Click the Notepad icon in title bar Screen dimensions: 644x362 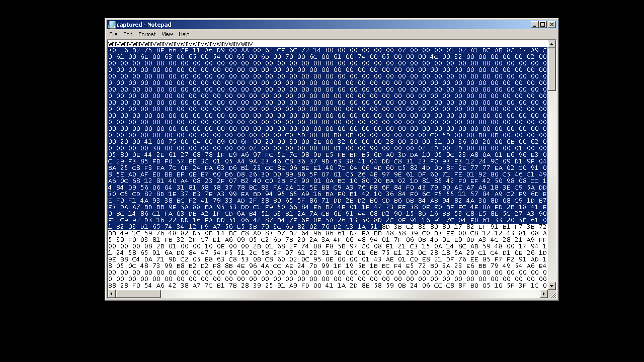[112, 25]
